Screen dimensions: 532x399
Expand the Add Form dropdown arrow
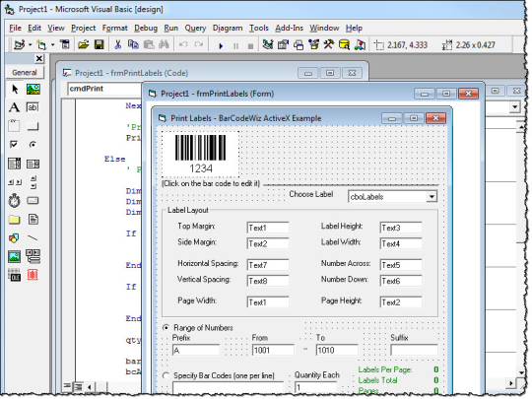click(x=52, y=44)
